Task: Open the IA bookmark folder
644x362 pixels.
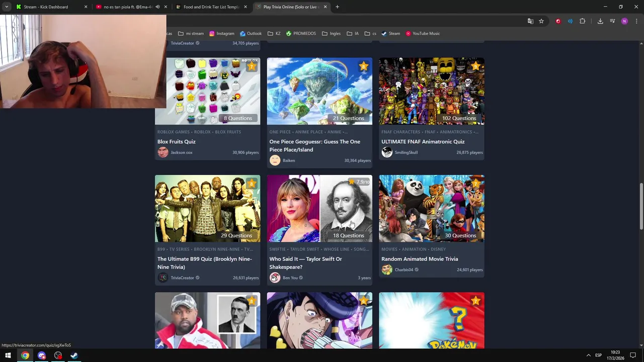Action: (x=353, y=33)
